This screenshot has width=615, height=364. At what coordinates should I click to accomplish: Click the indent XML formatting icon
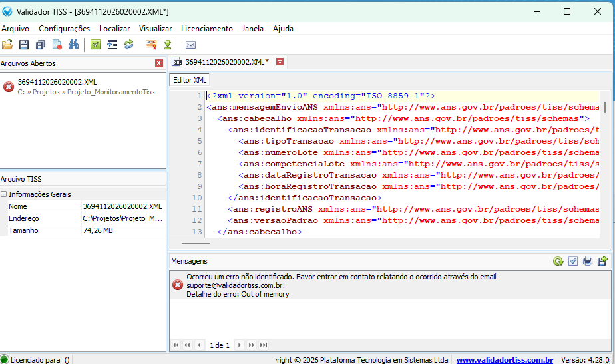click(112, 45)
